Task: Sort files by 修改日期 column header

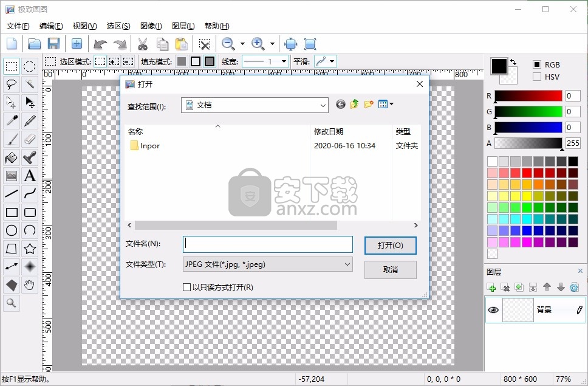Action: tap(329, 132)
